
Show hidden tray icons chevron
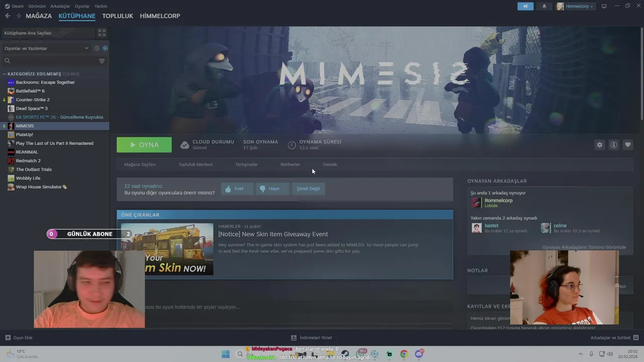pyautogui.click(x=580, y=354)
